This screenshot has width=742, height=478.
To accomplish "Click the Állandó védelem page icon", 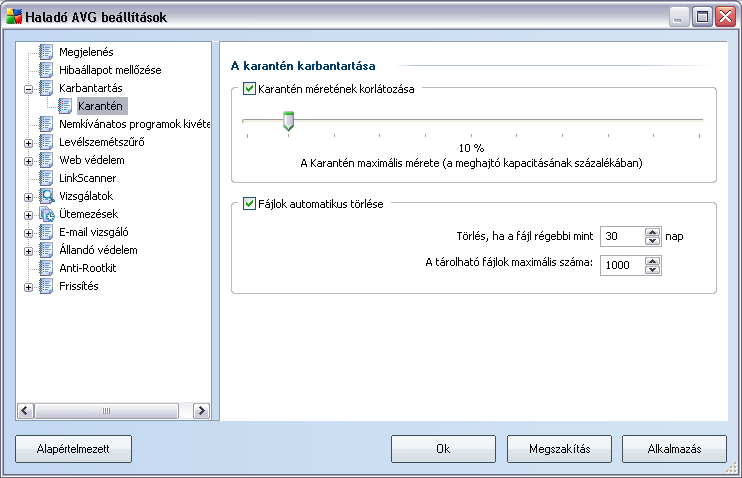I will pyautogui.click(x=46, y=250).
